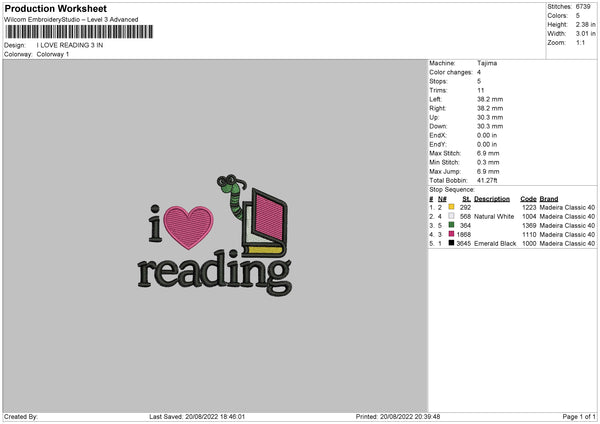Click 'Natural White' description text
This screenshot has width=600, height=424.
[494, 217]
